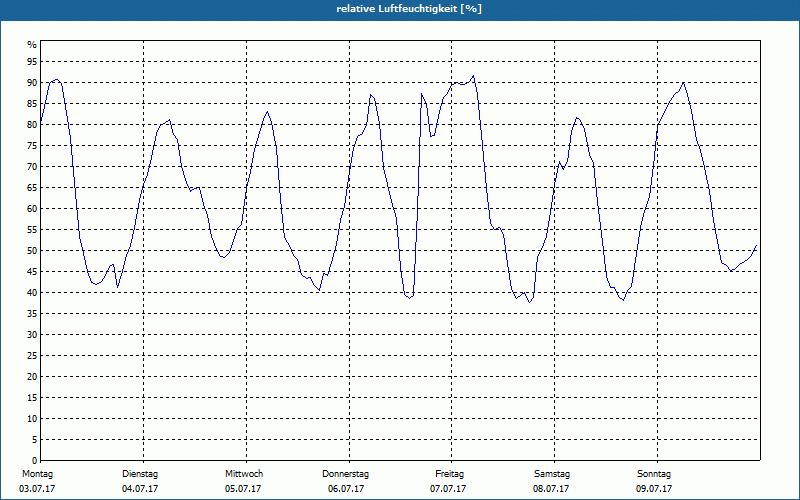
Task: Click the 'relative Luftfeuchtigkeit [%]' title bar
Action: point(400,10)
